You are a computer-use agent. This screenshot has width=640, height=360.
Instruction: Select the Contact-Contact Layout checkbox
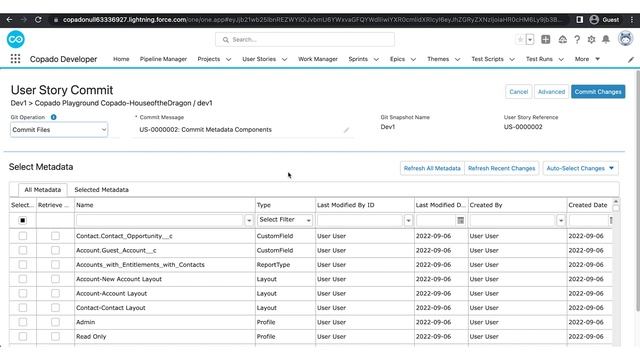[x=23, y=307]
